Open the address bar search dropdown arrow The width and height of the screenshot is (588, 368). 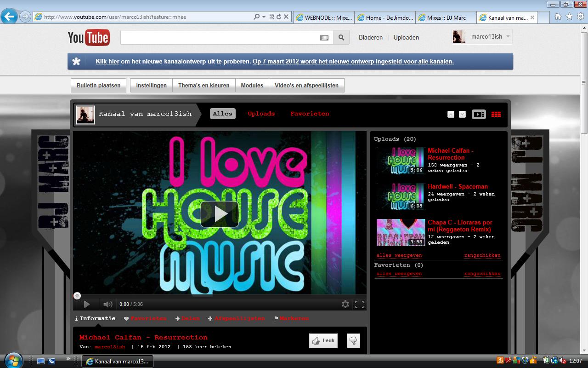(x=264, y=17)
